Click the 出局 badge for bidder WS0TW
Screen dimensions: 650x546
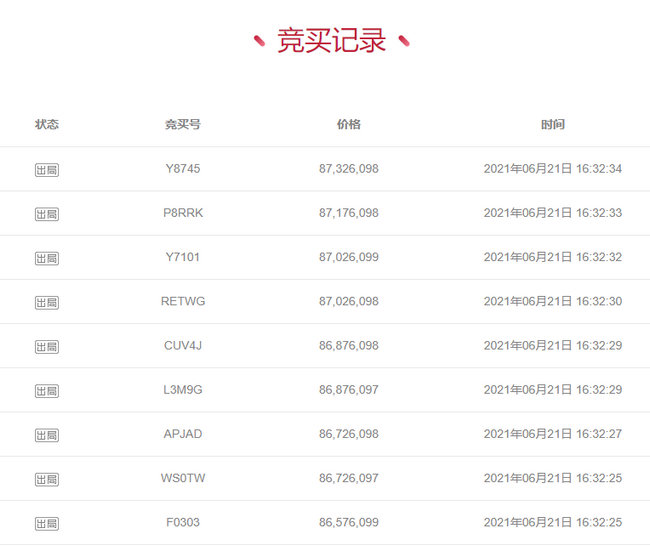[47, 479]
